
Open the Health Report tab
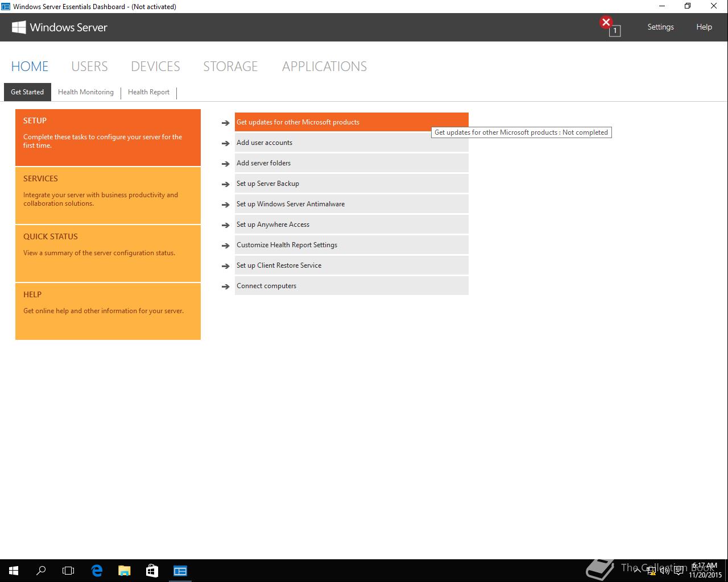tap(148, 92)
